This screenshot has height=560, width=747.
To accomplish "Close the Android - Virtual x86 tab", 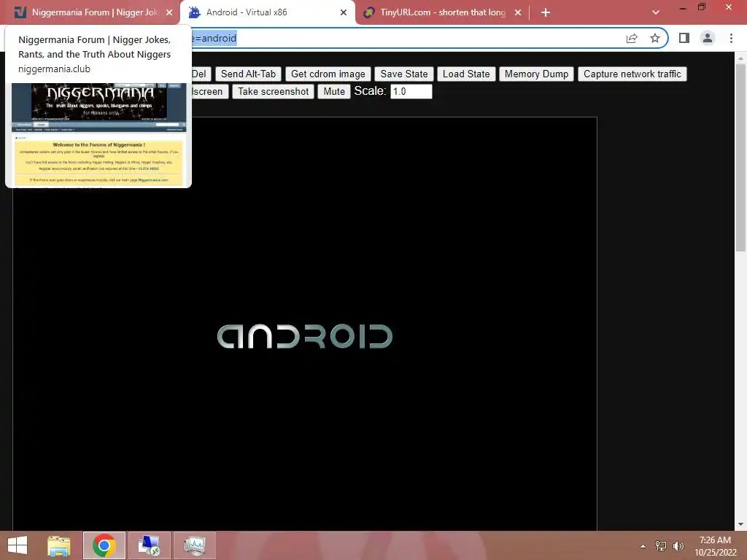I will coord(344,12).
